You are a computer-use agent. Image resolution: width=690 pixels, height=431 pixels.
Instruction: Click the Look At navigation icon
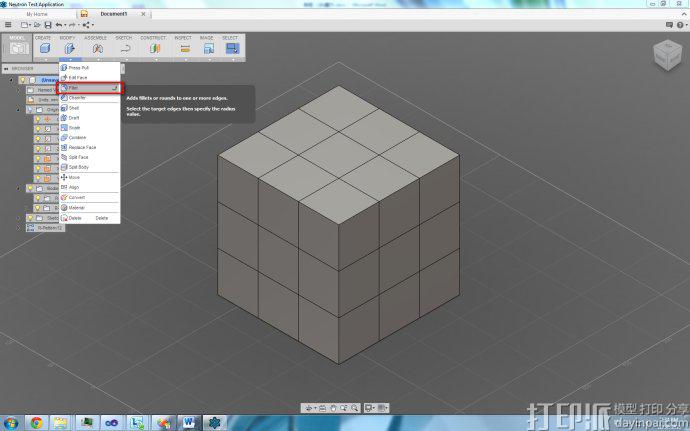[x=323, y=408]
